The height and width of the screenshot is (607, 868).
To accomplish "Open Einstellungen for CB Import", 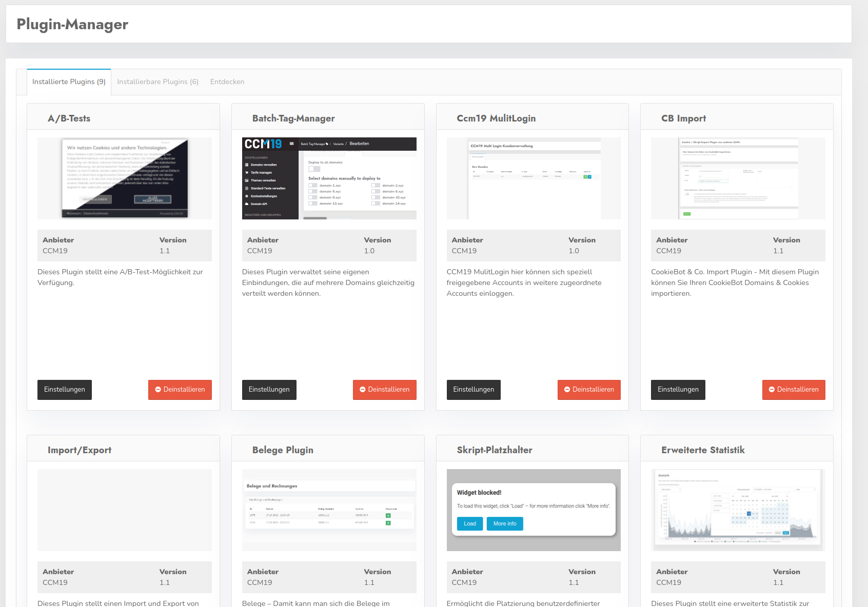I will (678, 390).
